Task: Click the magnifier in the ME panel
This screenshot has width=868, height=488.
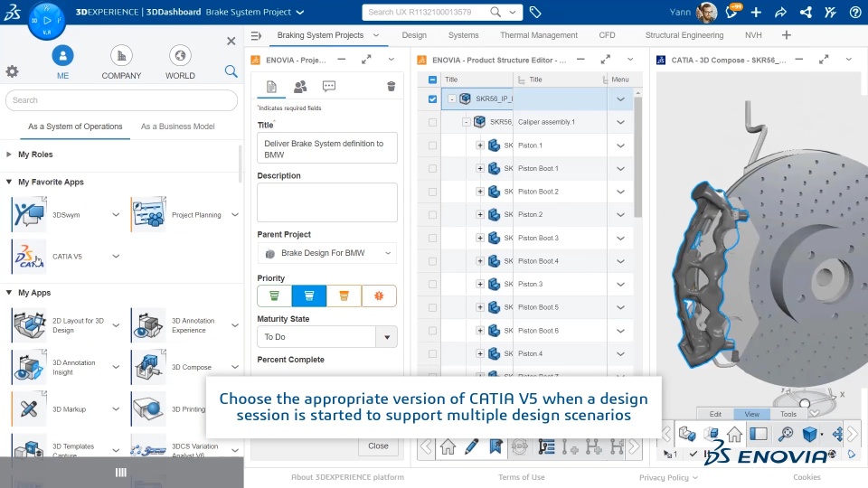Action: [231, 70]
